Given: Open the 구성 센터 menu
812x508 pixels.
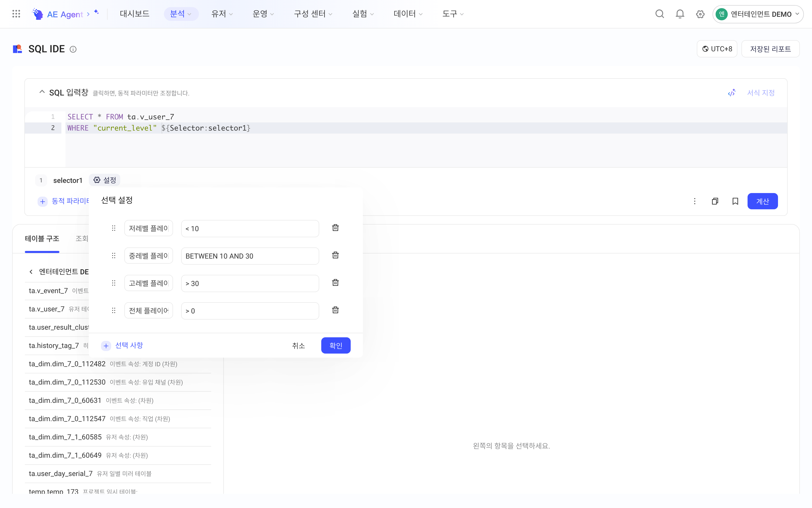Looking at the screenshot, I should (x=313, y=14).
